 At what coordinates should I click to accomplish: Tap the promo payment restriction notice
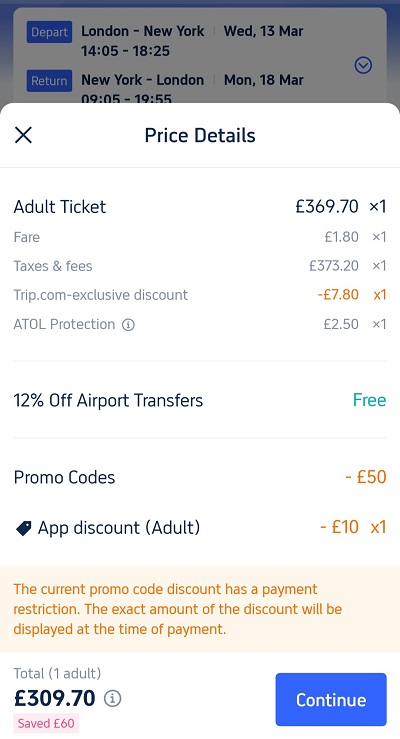pos(200,609)
